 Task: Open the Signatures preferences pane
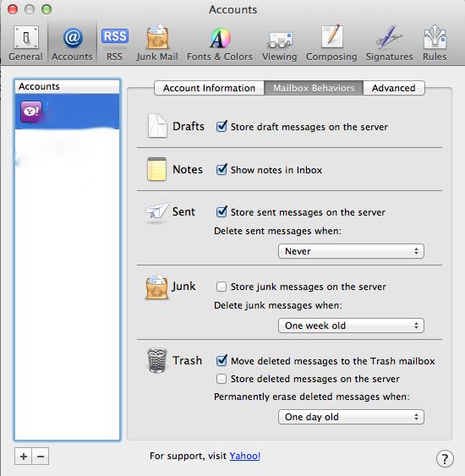pyautogui.click(x=389, y=43)
